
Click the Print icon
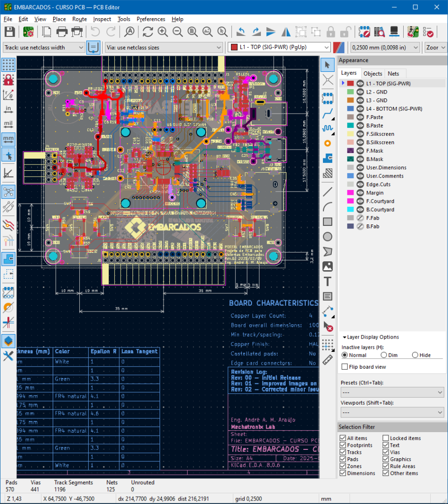(x=62, y=32)
